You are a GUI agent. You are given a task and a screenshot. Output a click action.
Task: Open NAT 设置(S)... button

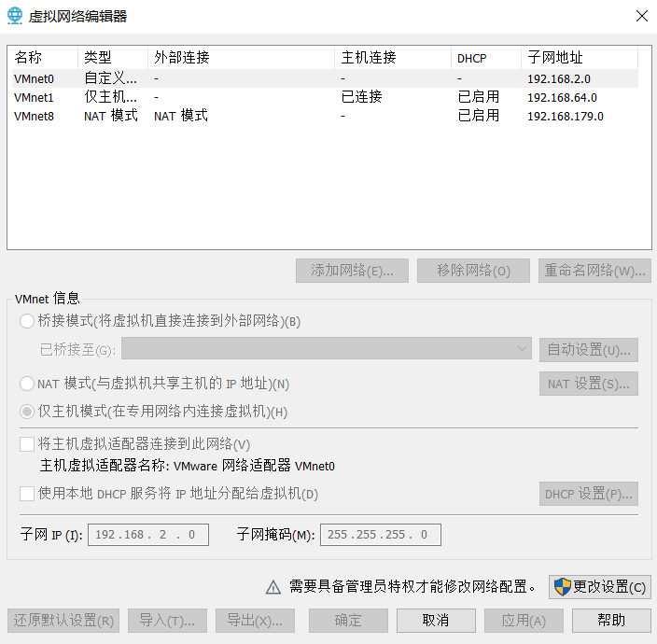coord(589,384)
